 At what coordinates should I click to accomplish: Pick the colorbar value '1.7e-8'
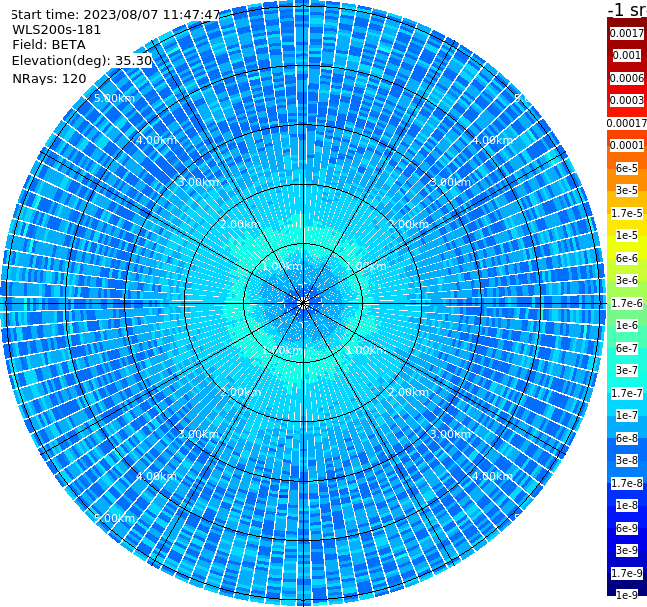click(627, 483)
